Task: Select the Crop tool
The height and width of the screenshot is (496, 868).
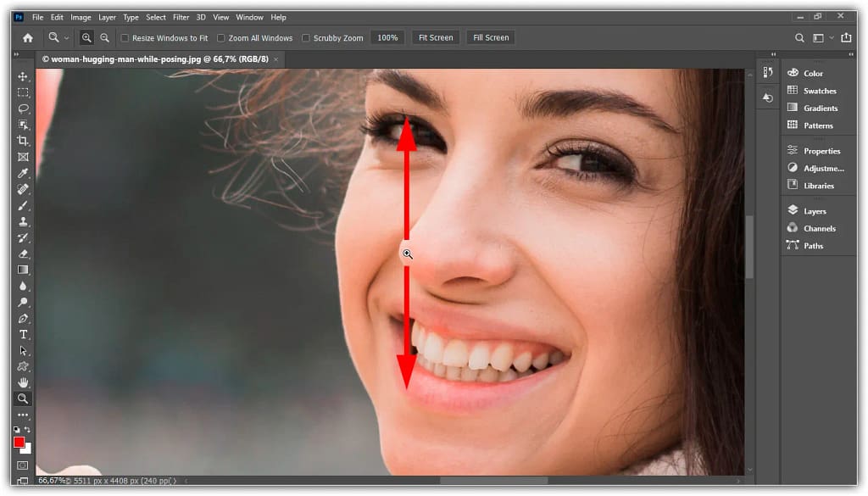Action: pyautogui.click(x=23, y=141)
